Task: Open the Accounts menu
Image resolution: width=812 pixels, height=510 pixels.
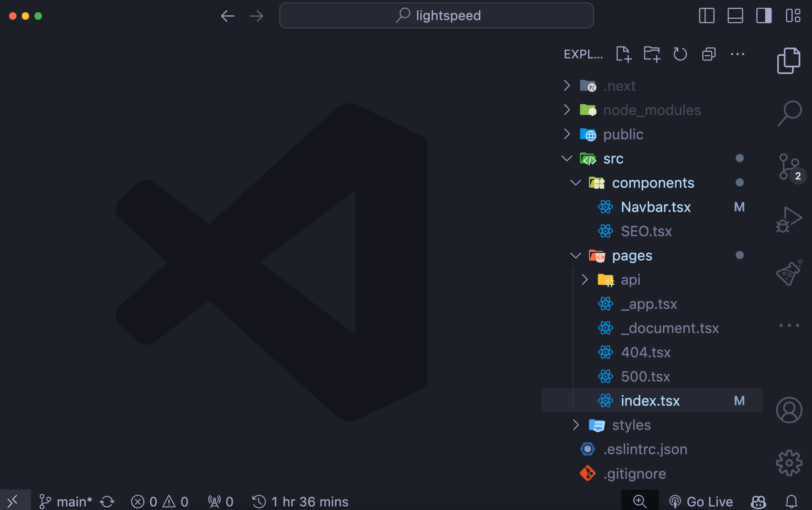Action: (x=789, y=410)
